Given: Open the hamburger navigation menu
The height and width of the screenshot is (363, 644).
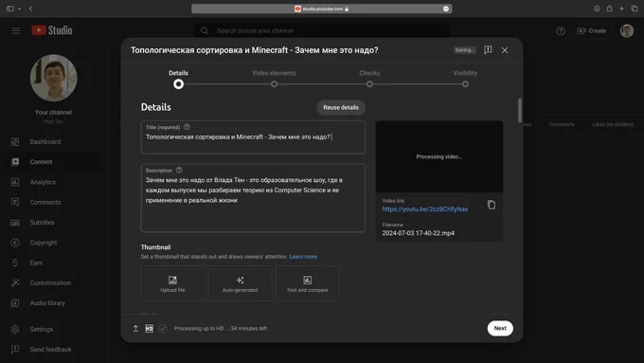Looking at the screenshot, I should pyautogui.click(x=16, y=31).
